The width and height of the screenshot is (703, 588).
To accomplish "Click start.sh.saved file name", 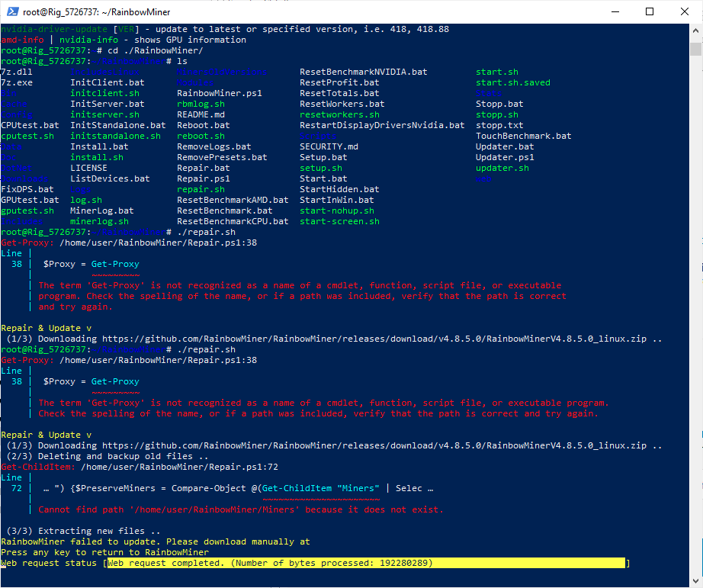I will pyautogui.click(x=513, y=82).
